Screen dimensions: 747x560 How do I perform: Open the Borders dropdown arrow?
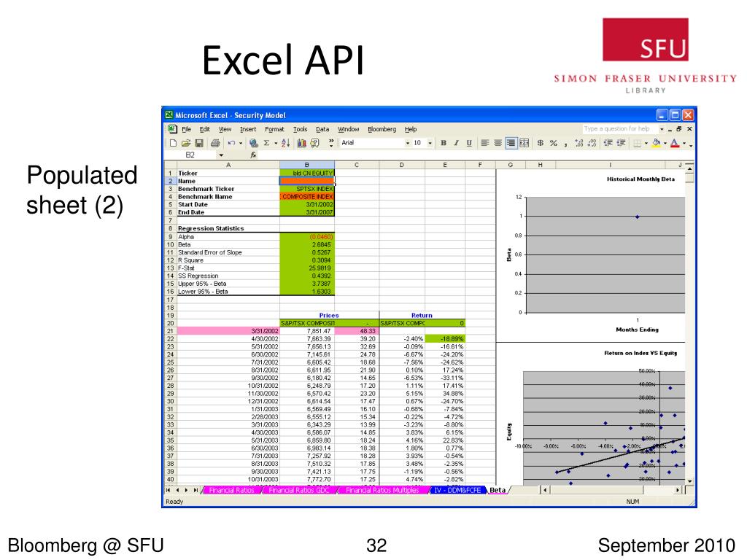[646, 143]
